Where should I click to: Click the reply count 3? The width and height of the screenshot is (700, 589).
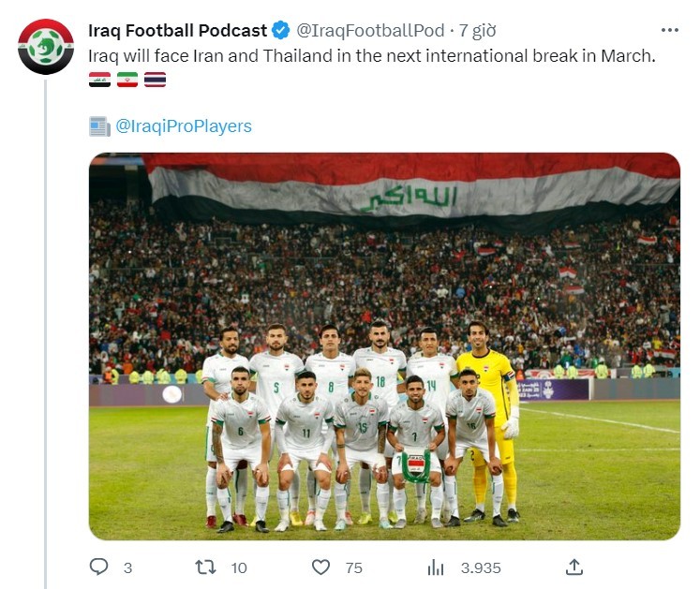[x=127, y=567]
